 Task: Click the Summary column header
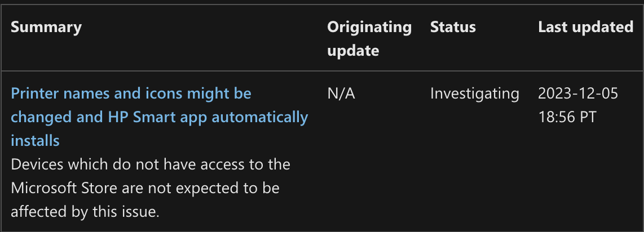[46, 27]
